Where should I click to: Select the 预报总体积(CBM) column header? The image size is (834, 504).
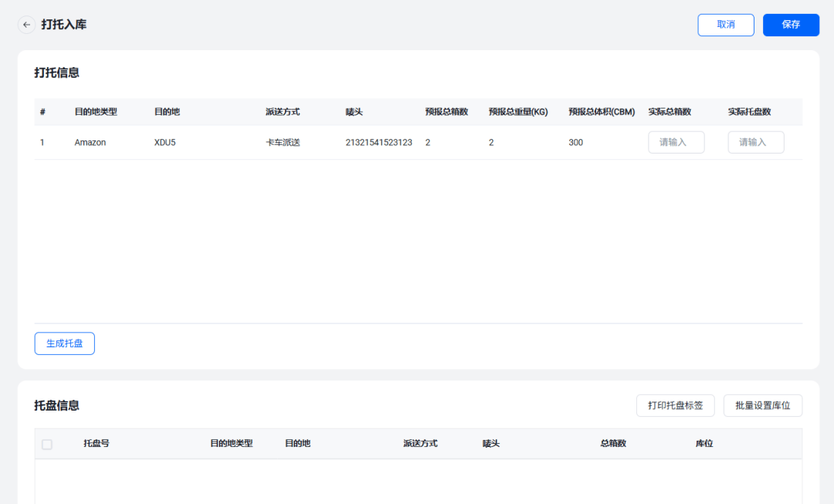pos(602,112)
